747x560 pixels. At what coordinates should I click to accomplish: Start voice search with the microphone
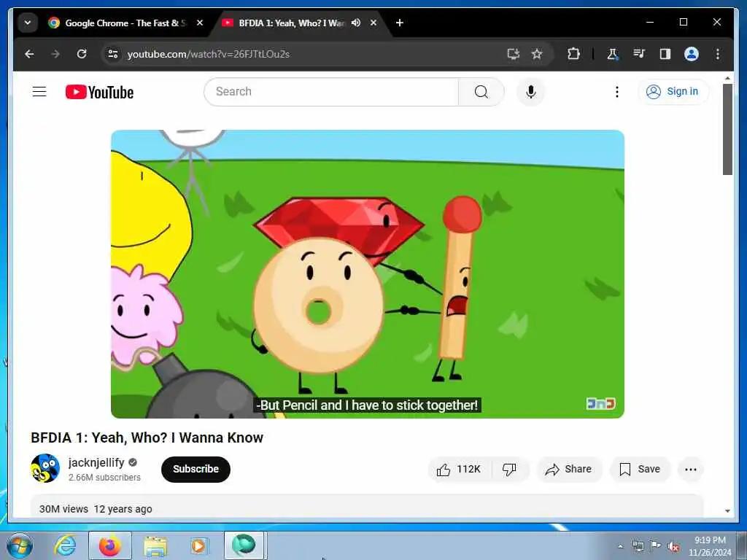[x=531, y=91]
